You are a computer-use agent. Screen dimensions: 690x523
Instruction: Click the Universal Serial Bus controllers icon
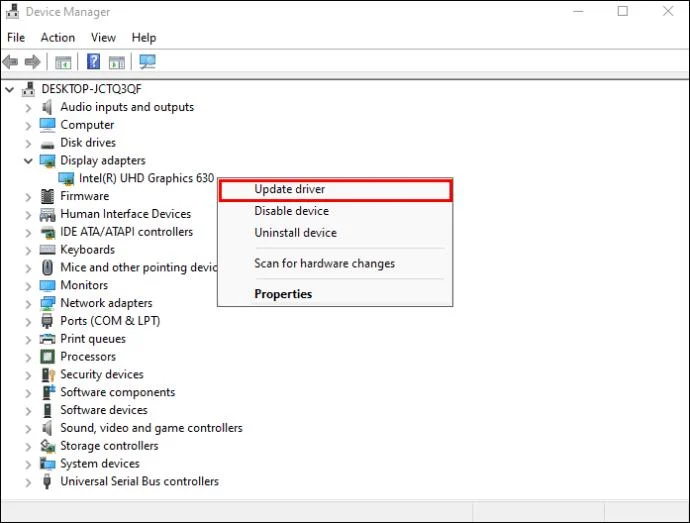tap(47, 482)
